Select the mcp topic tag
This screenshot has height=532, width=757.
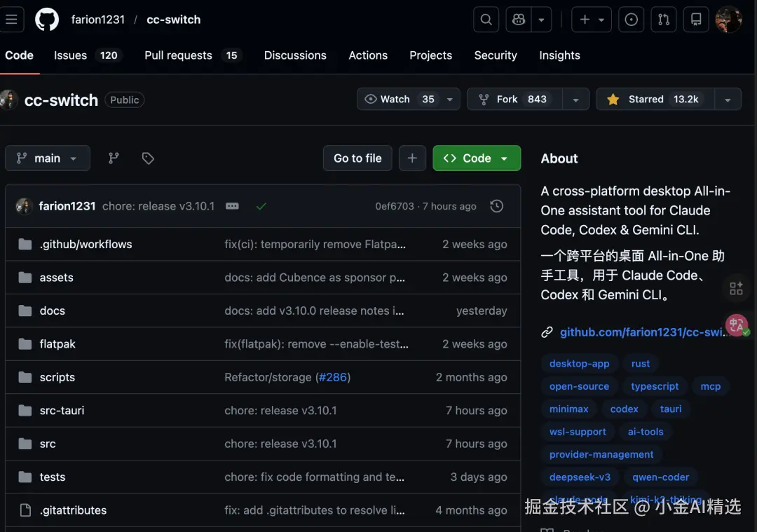[710, 386]
